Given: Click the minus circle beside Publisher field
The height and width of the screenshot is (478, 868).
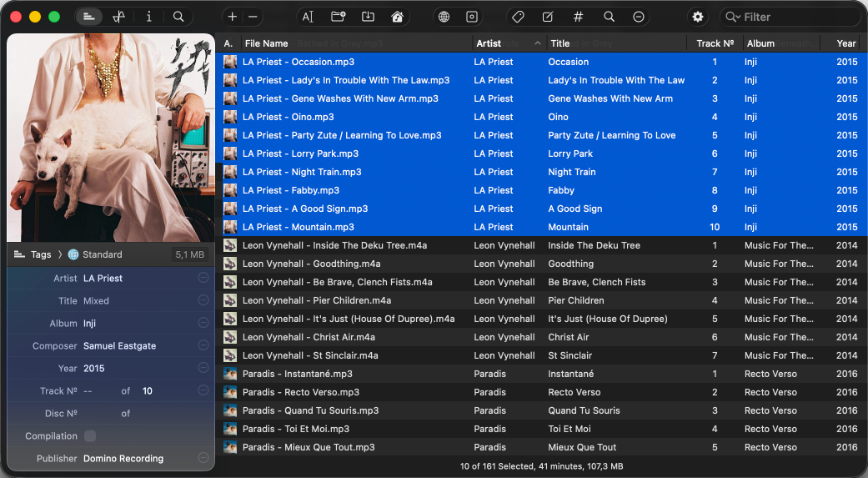Looking at the screenshot, I should pyautogui.click(x=203, y=458).
